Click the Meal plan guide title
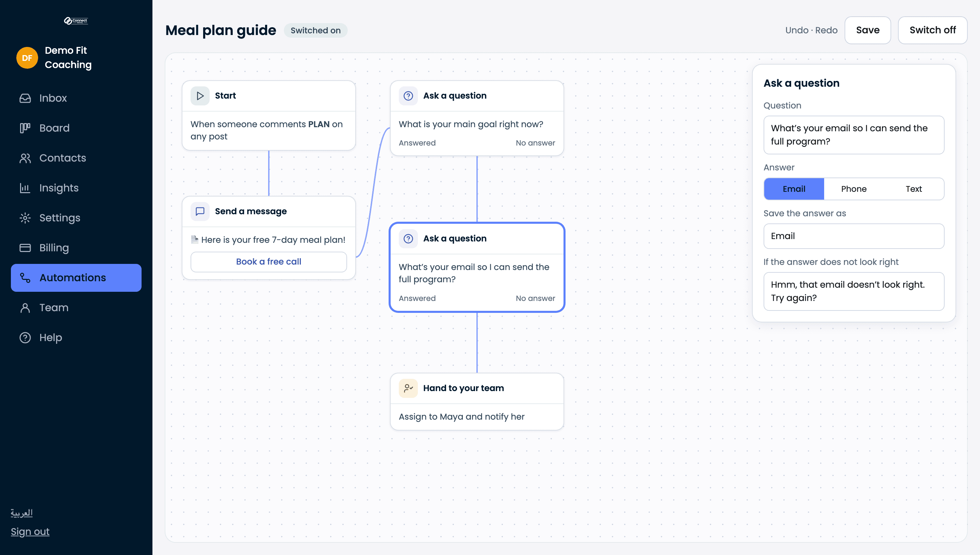Image resolution: width=980 pixels, height=555 pixels. pos(220,30)
